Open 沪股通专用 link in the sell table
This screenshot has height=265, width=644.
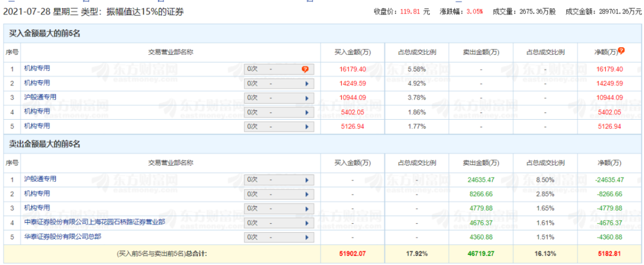click(x=40, y=179)
